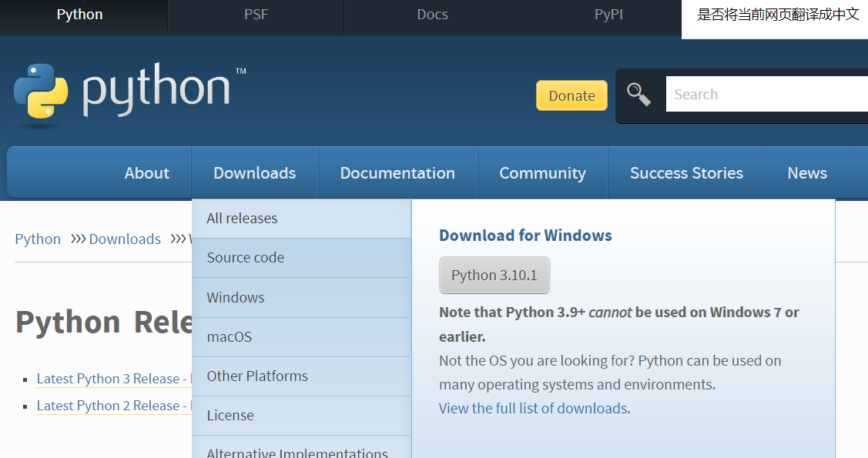
Task: Click the Downloads breadcrumb link
Action: point(125,239)
